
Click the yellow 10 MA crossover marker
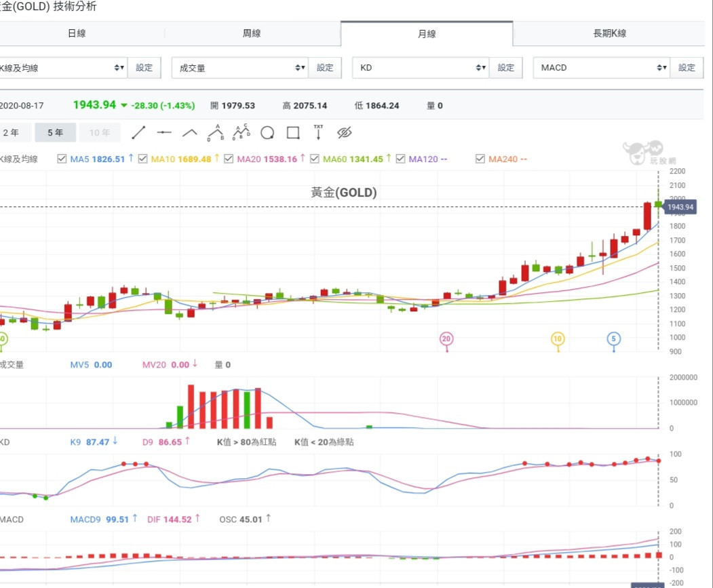558,339
